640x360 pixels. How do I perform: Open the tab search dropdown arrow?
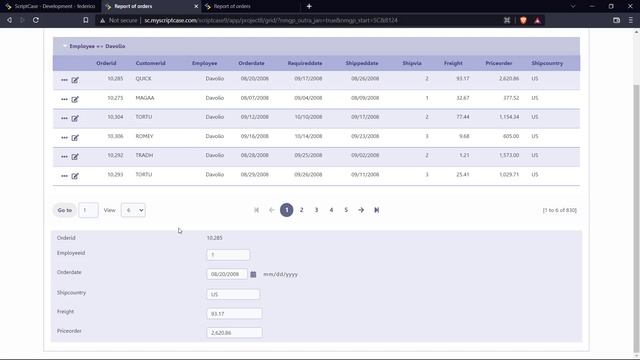[573, 6]
